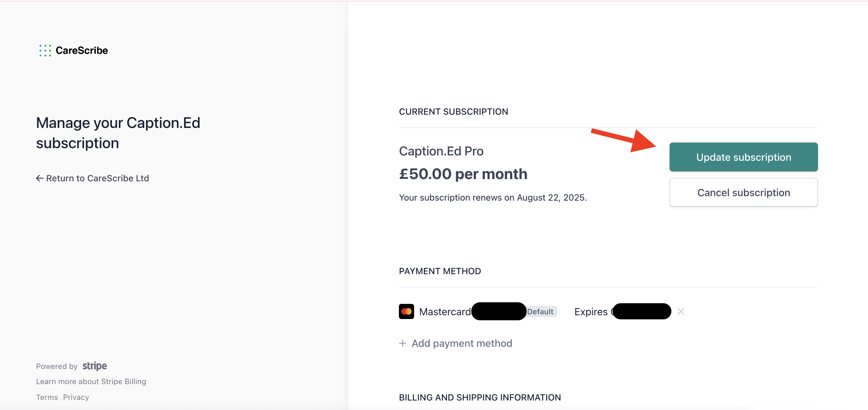This screenshot has width=868, height=410.
Task: Click the Update subscription button
Action: [743, 157]
